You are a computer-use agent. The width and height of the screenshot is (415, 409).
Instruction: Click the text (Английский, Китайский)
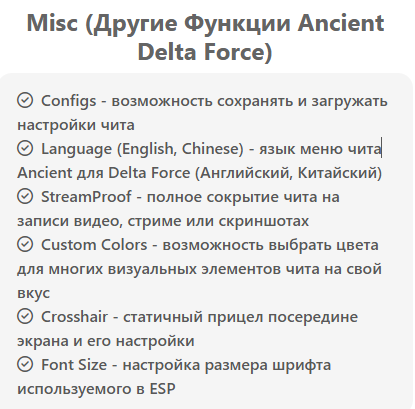coord(289,173)
